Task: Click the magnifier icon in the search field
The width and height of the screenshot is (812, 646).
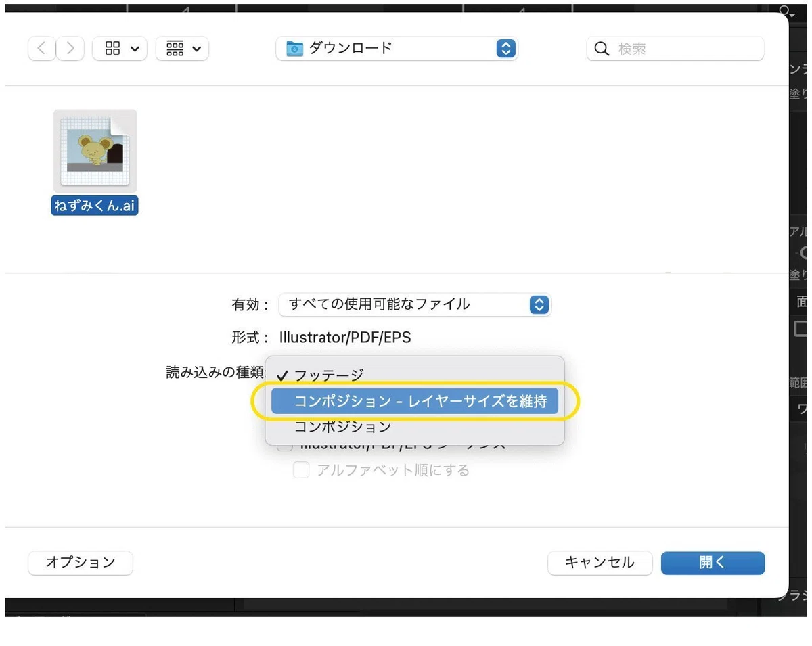Action: point(602,49)
